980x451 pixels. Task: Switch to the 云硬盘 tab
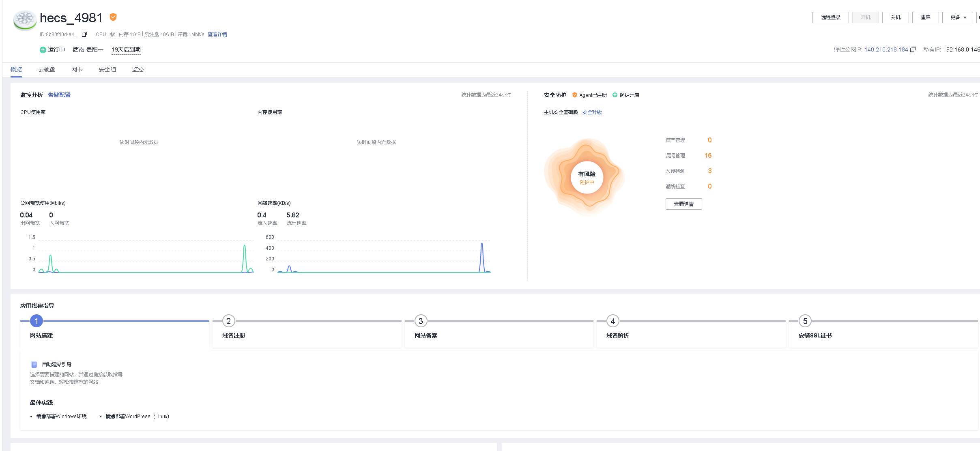(47, 70)
